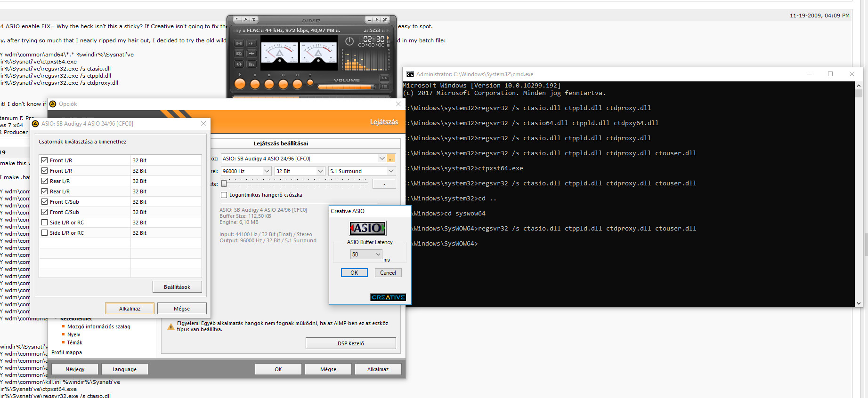Image resolution: width=868 pixels, height=398 pixels.
Task: Select Témák in options tree
Action: click(x=74, y=342)
